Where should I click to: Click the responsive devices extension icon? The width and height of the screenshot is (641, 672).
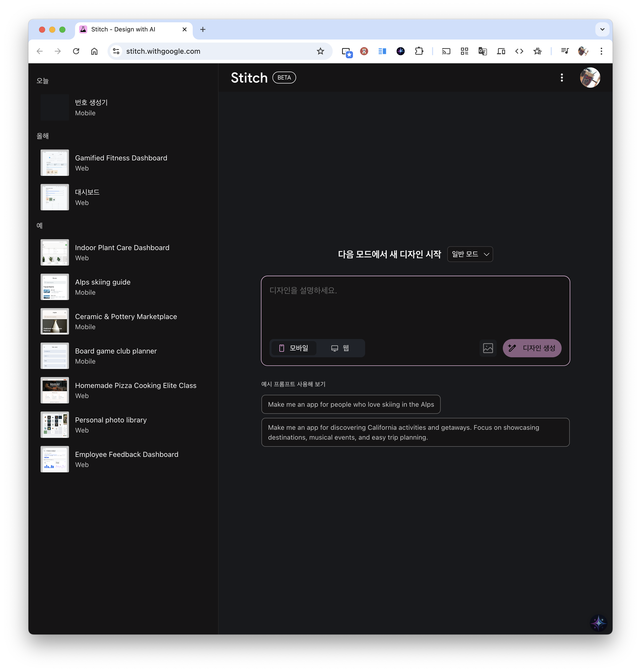click(501, 51)
